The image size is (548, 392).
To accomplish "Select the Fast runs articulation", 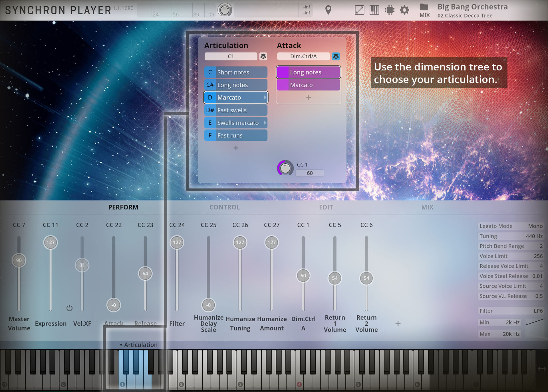I will tap(236, 135).
